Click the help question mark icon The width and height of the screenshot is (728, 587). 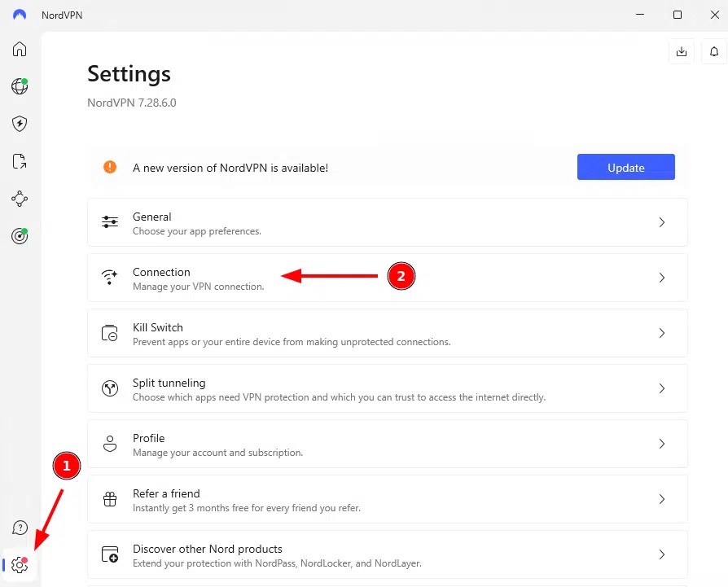click(20, 528)
